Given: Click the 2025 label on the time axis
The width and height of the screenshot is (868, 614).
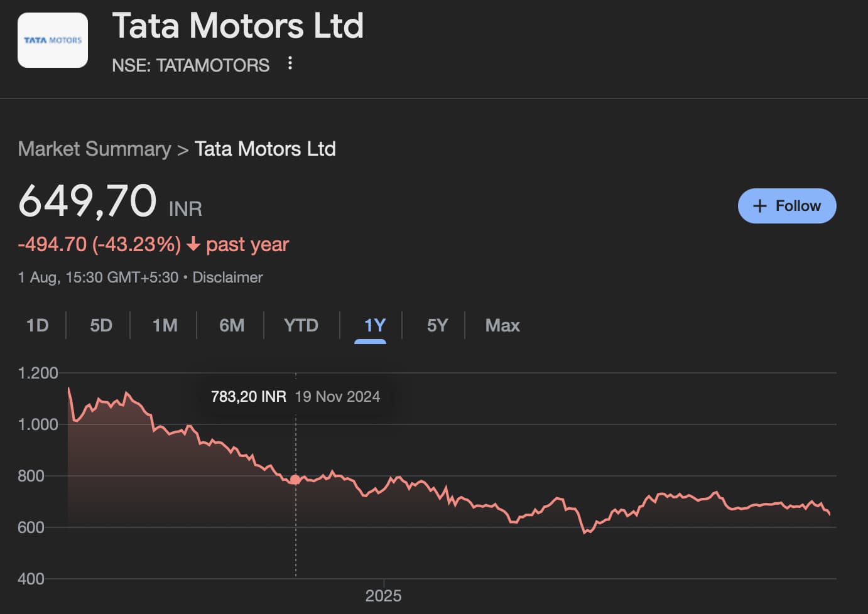Looking at the screenshot, I should [x=383, y=596].
